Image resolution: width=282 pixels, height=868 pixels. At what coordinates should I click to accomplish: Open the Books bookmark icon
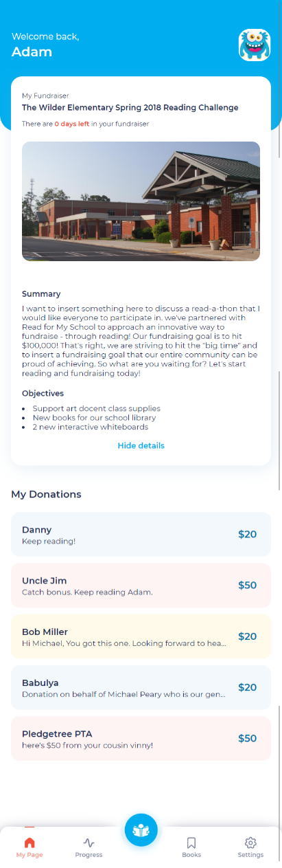[x=191, y=843]
